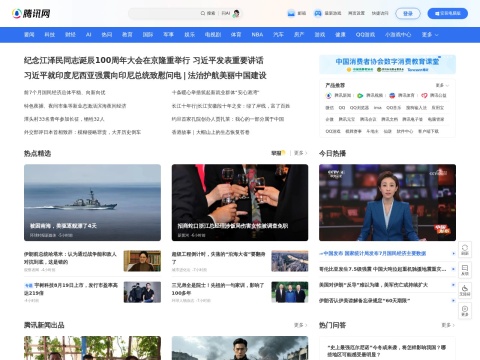The image size is (480, 360).
Task: Open three elderly men thumbnail
Action: click(x=290, y=292)
